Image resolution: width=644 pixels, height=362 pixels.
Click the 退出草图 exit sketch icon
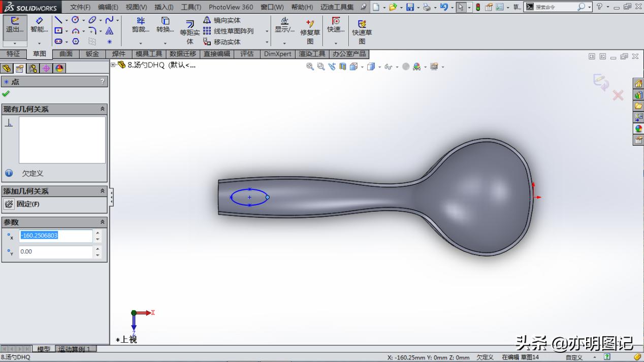(x=15, y=23)
